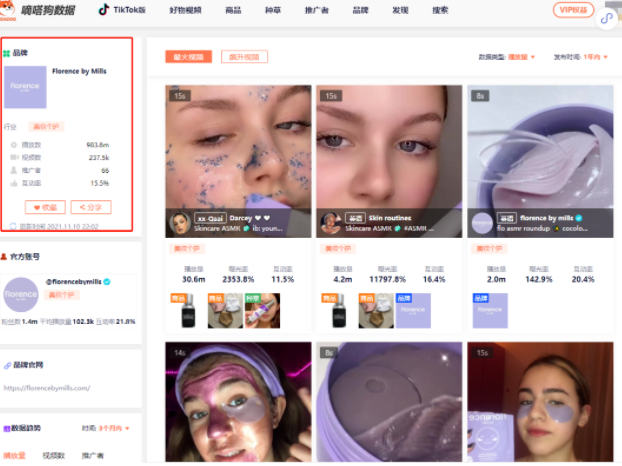Click the green clover icon beside 品牌 heading
622x466 pixels.
pyautogui.click(x=6, y=53)
